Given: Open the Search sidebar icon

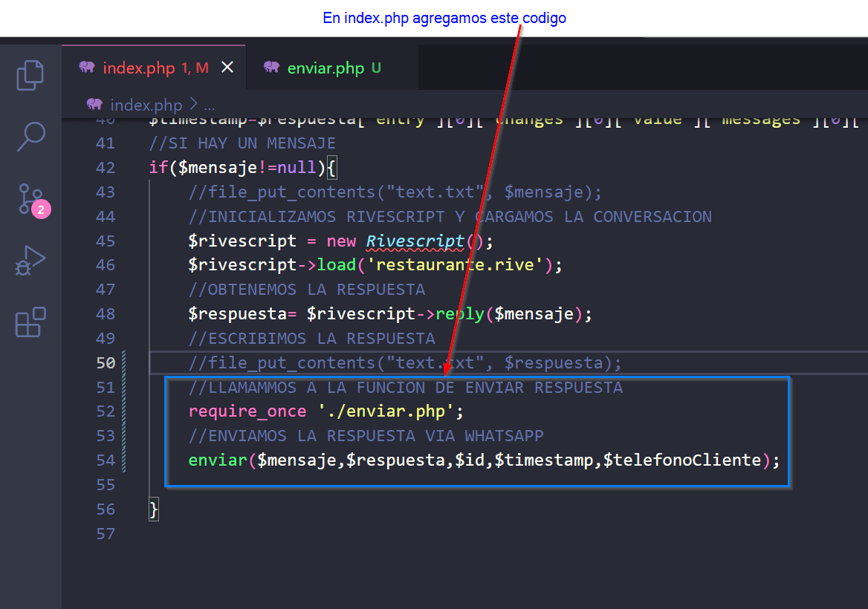Looking at the screenshot, I should point(30,137).
